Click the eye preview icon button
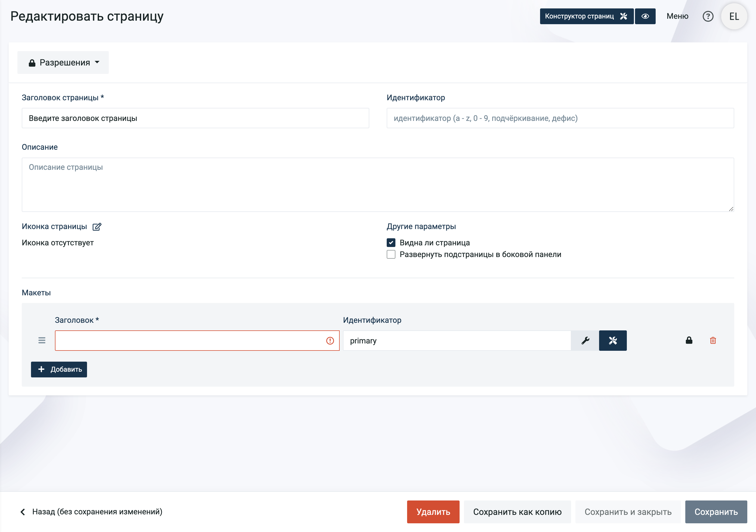756x532 pixels. [x=645, y=17]
